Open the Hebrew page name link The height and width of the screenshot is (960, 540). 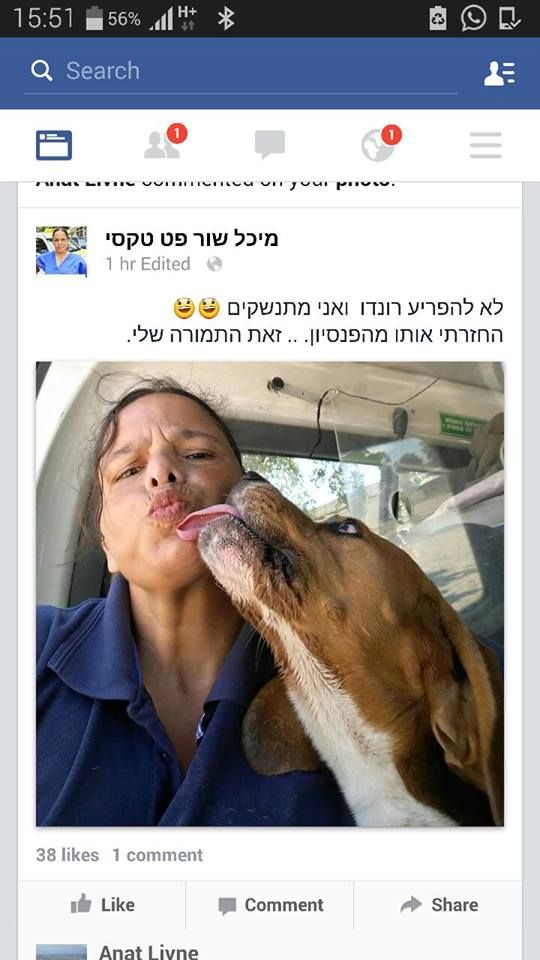tap(192, 239)
